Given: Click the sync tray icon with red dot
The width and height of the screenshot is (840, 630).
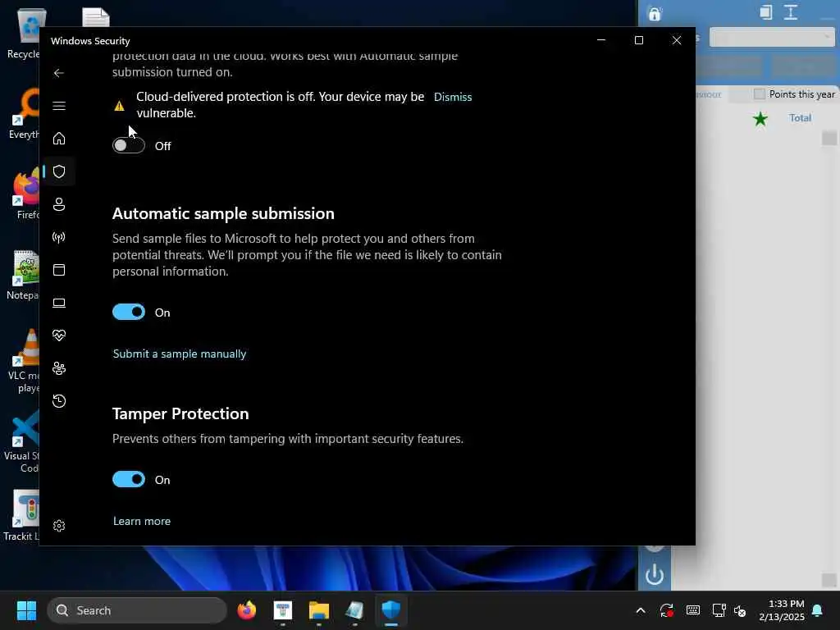Looking at the screenshot, I should point(666,610).
